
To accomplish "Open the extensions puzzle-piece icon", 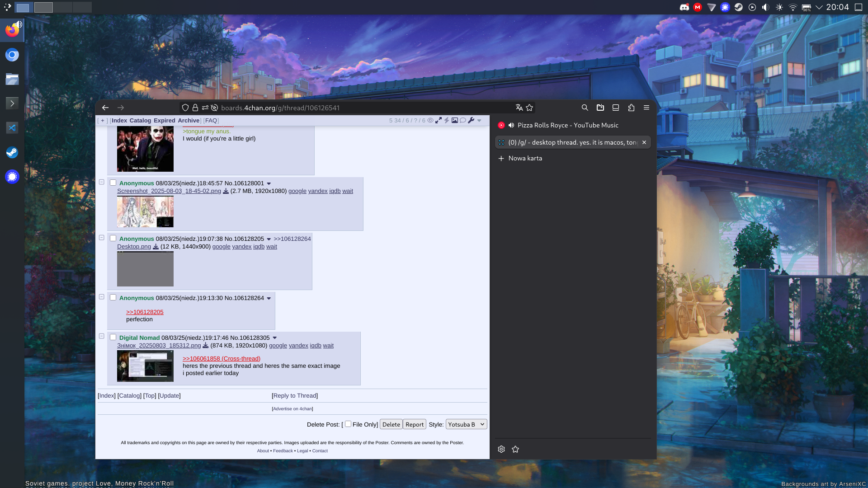I will pos(631,108).
